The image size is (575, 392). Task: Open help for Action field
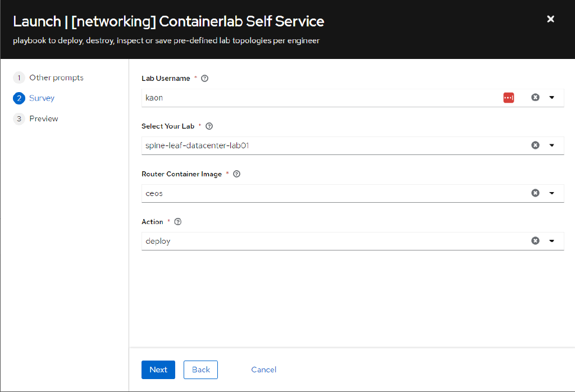(177, 221)
